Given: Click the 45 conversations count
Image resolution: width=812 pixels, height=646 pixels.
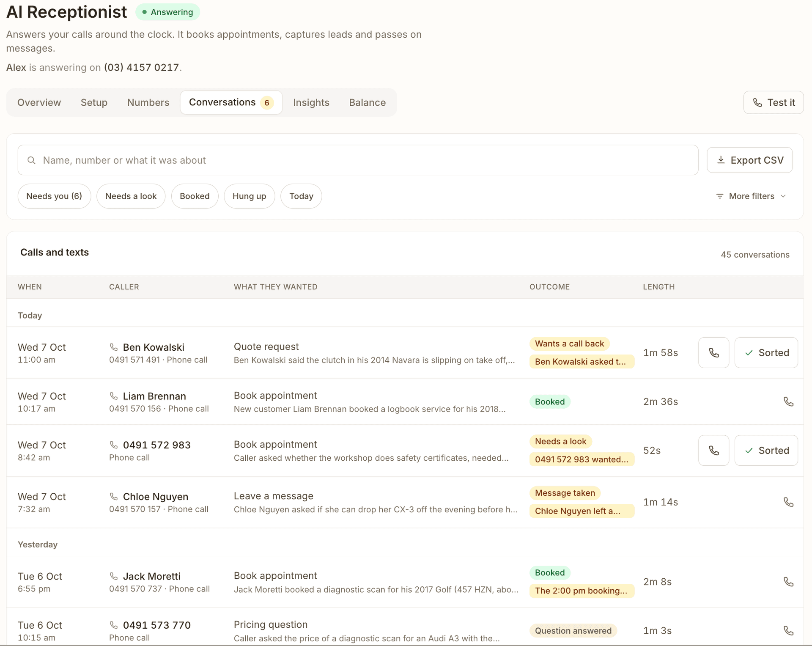Looking at the screenshot, I should click(755, 255).
